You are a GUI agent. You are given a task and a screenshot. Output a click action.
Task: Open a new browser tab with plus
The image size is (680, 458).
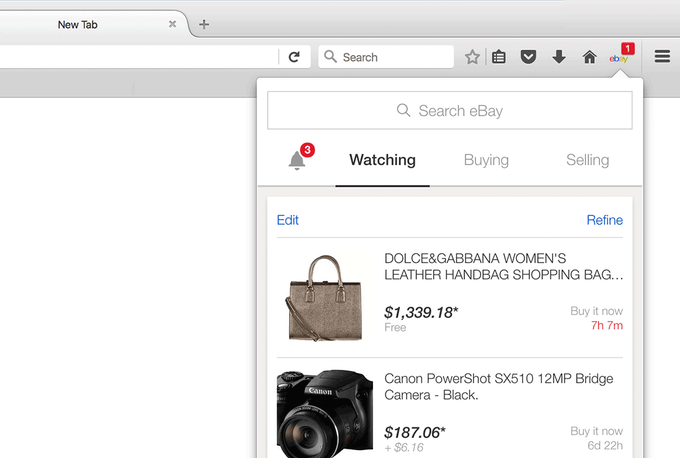pos(204,24)
